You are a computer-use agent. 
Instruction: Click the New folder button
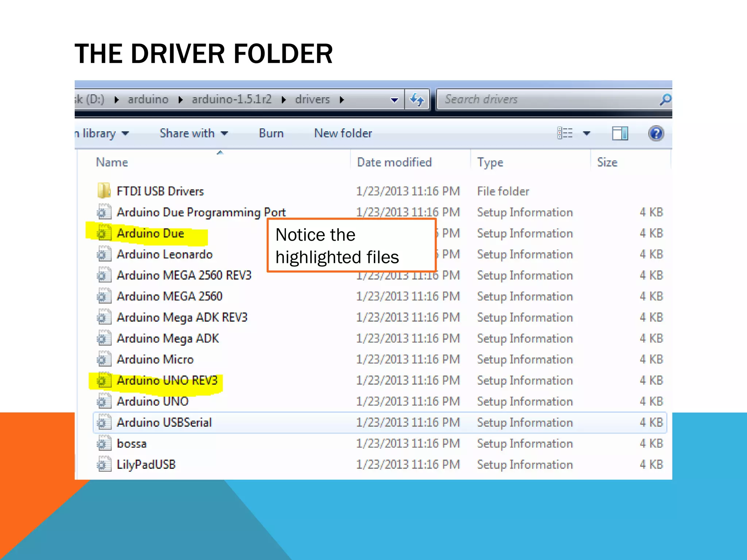pyautogui.click(x=343, y=133)
